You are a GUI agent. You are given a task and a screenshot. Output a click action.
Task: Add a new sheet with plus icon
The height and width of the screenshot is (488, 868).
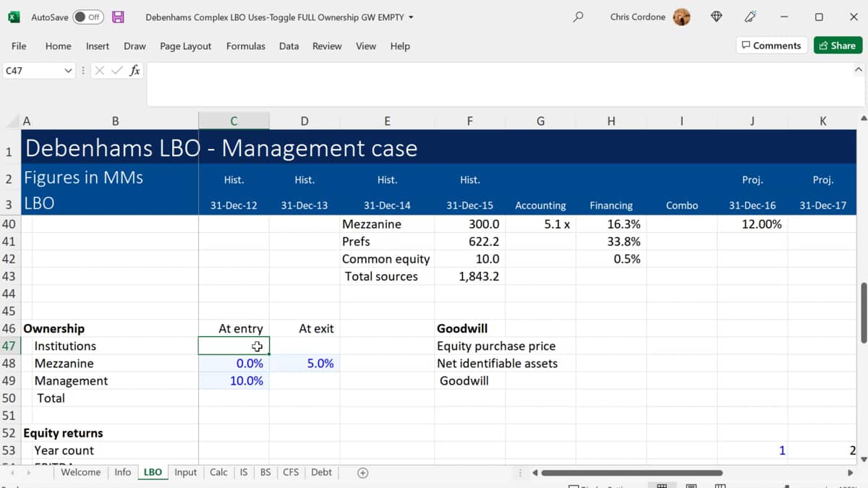tap(363, 473)
